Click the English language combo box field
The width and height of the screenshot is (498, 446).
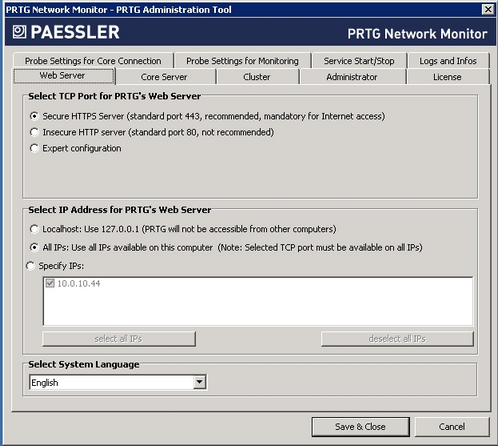click(118, 382)
